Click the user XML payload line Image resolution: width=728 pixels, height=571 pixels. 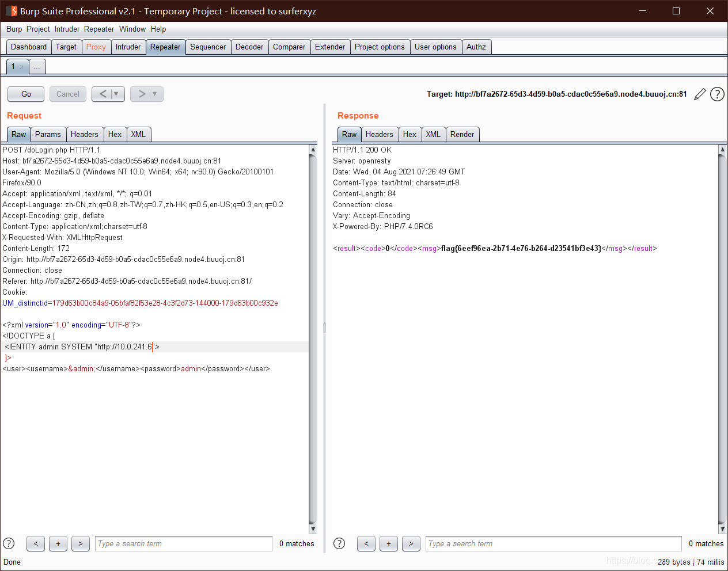(x=136, y=368)
